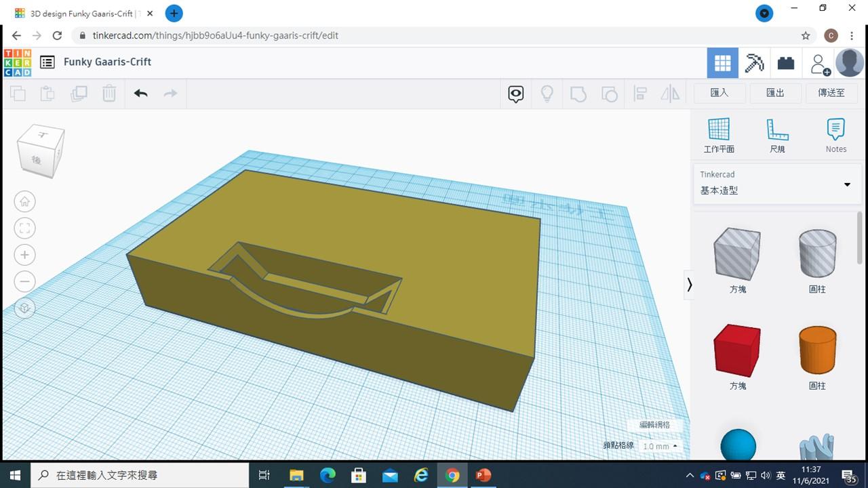Open the Bricks mode

pyautogui.click(x=786, y=63)
